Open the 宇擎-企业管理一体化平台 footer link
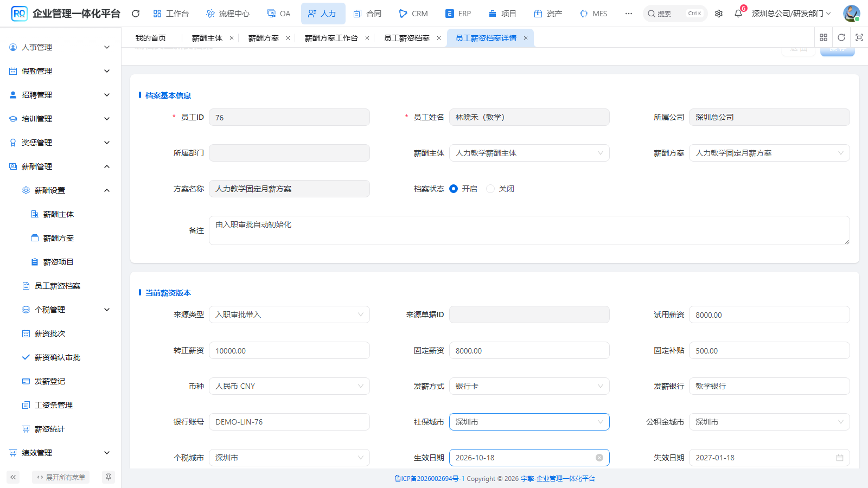 click(x=558, y=478)
